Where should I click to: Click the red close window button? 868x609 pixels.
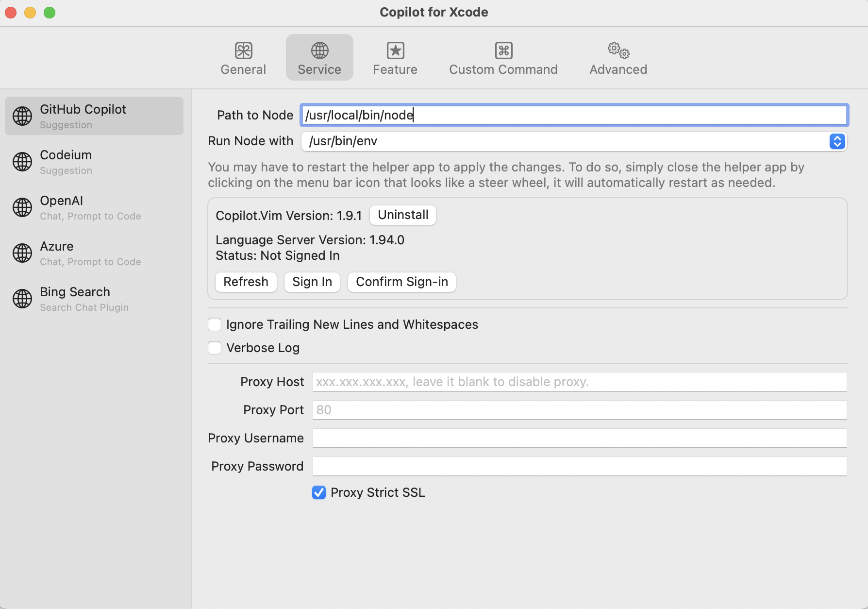tap(11, 12)
